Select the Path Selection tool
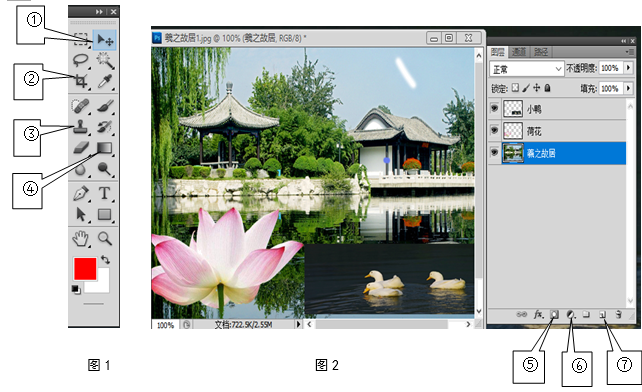This screenshot has width=642, height=392. point(81,214)
